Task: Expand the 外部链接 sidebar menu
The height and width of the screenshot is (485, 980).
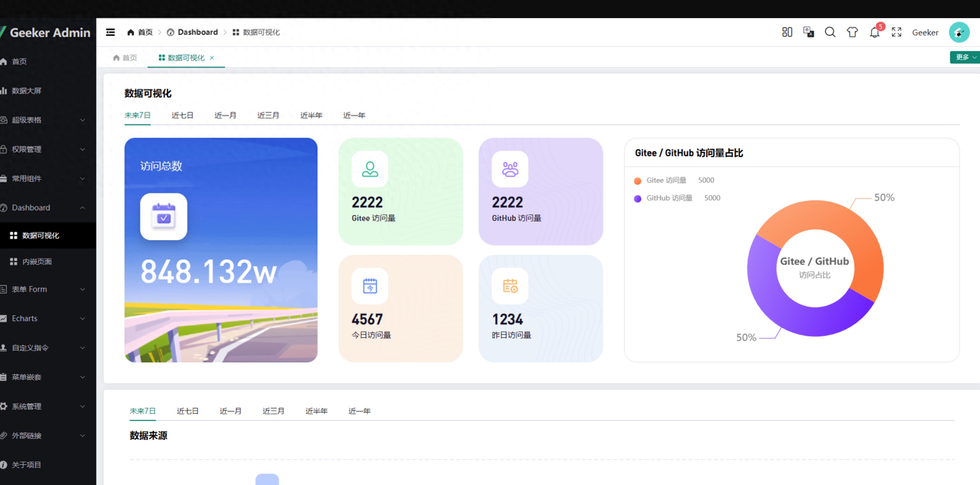Action: click(x=48, y=435)
